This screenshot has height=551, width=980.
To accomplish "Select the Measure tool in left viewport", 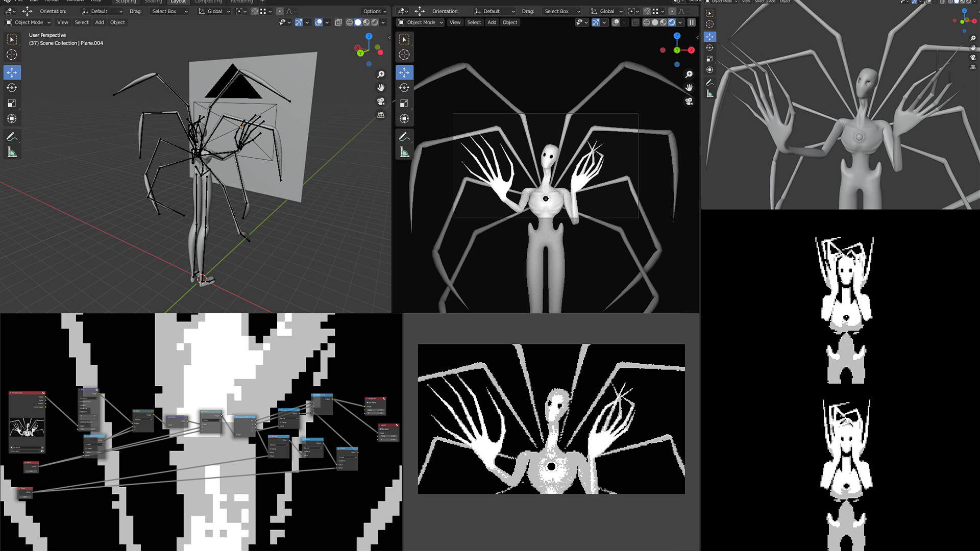I will click(12, 152).
